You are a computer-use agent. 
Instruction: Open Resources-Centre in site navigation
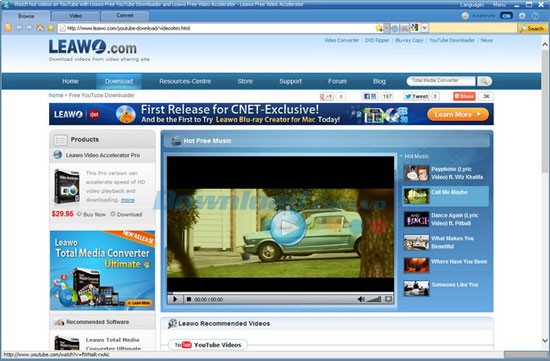pyautogui.click(x=185, y=81)
